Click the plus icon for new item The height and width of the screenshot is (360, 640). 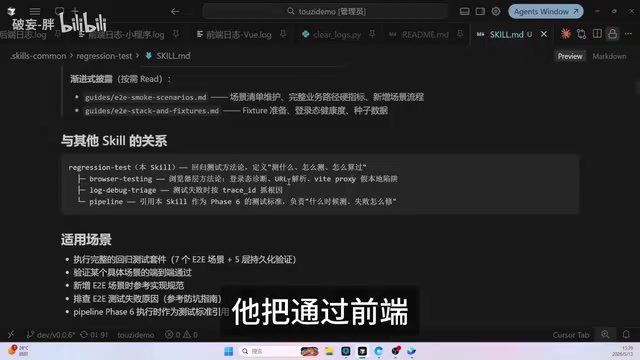click(x=76, y=11)
